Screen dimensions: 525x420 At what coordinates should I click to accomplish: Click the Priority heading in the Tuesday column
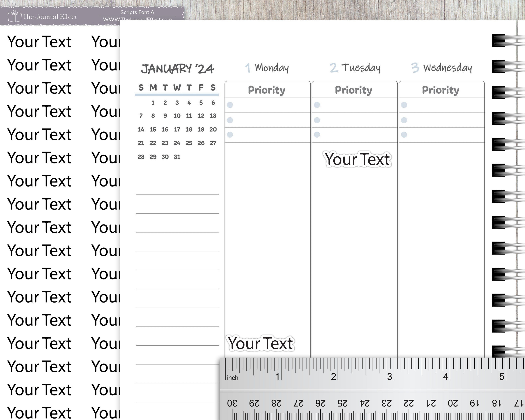tap(353, 90)
